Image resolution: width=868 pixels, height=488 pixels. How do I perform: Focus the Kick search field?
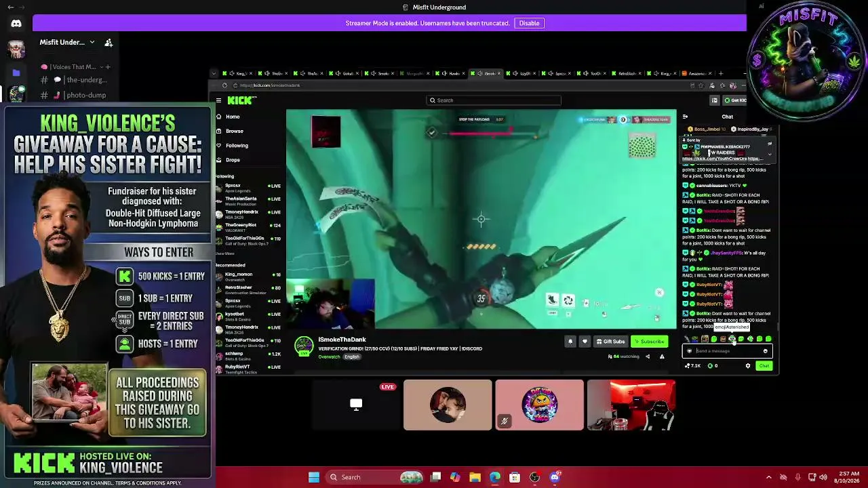coord(494,100)
